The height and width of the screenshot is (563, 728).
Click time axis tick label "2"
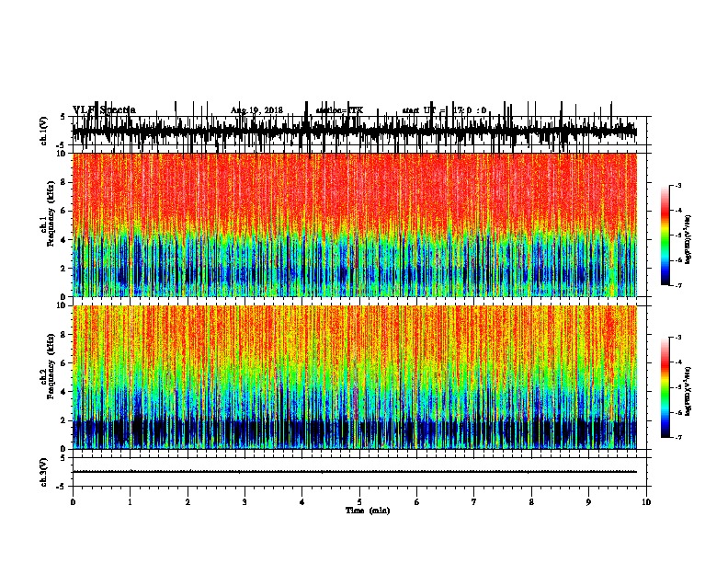point(188,502)
